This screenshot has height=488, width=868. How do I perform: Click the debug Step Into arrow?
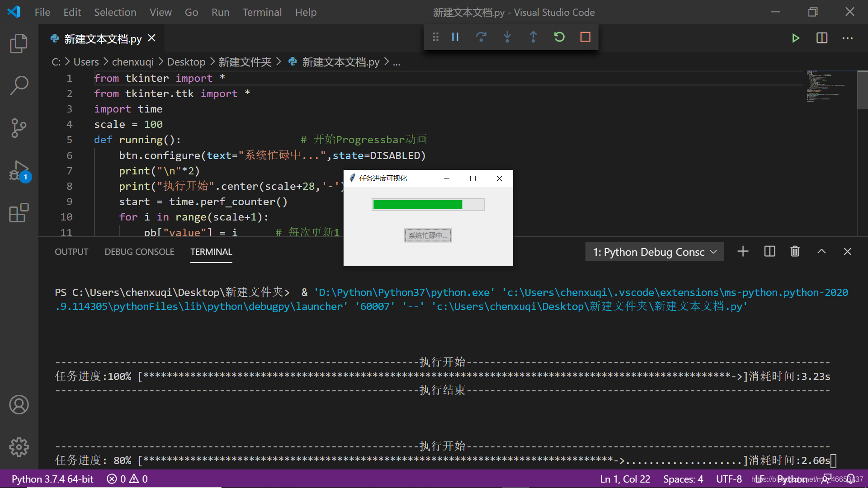(507, 37)
